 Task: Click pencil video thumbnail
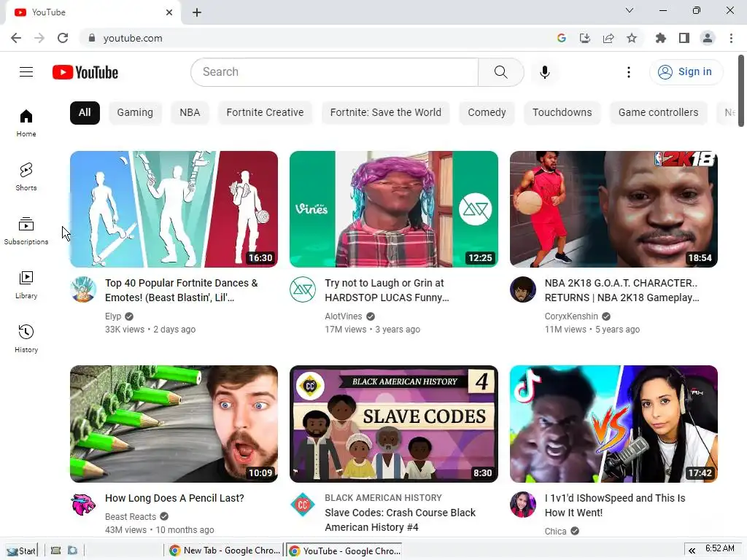(174, 424)
